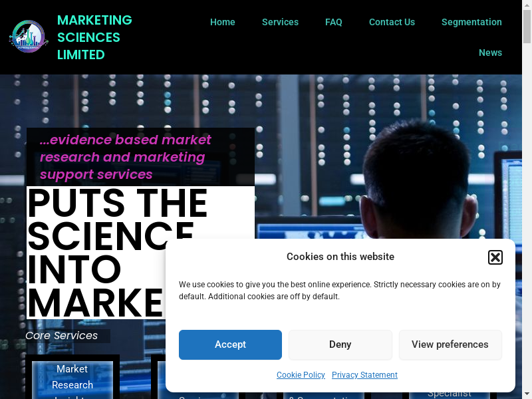Open the Home menu item

tap(223, 22)
